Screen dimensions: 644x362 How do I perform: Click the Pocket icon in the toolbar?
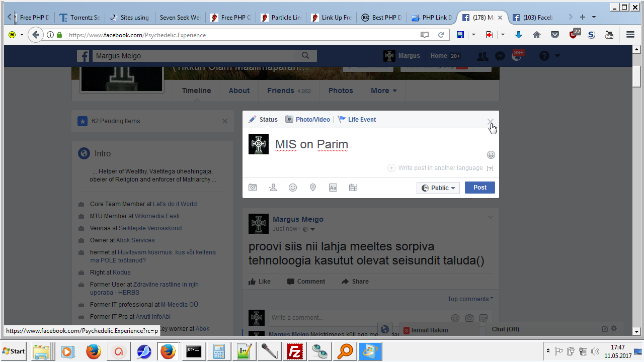click(x=555, y=35)
